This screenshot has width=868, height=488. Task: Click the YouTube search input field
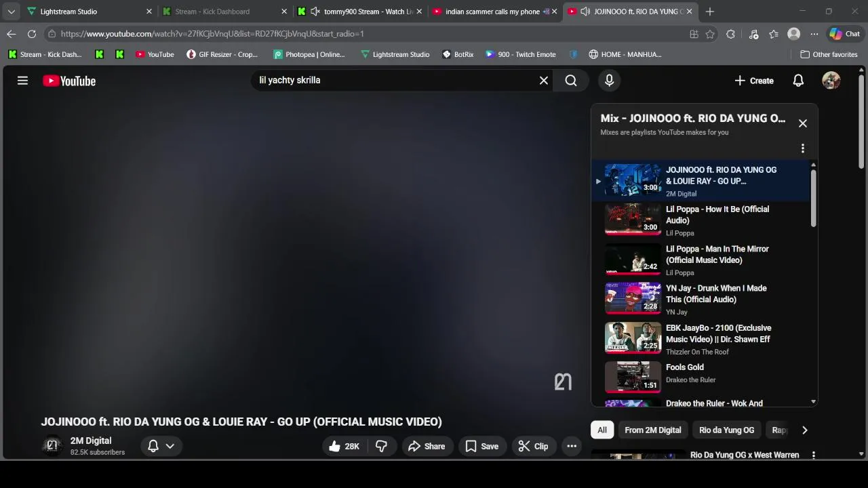(395, 81)
